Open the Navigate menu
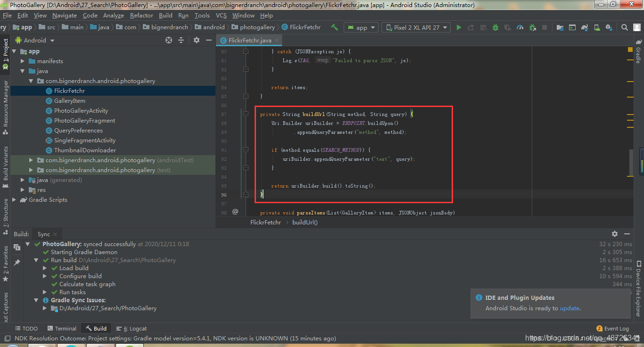Viewport: 644px width, 347px height. [65, 16]
